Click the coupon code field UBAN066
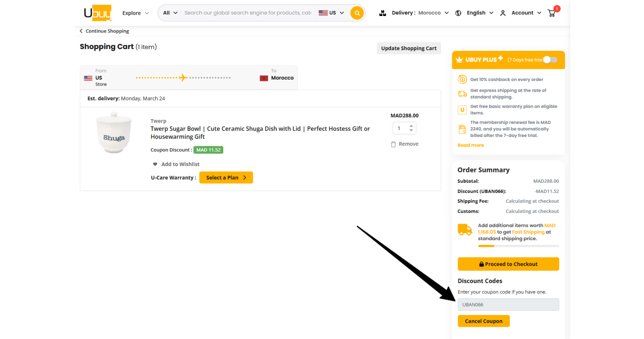This screenshot has height=339, width=644. tap(508, 305)
